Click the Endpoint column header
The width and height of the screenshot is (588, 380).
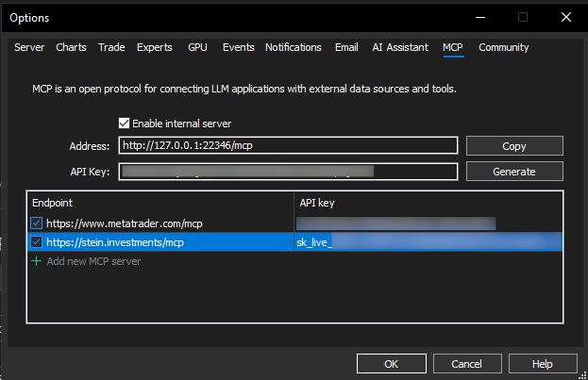pyautogui.click(x=160, y=203)
